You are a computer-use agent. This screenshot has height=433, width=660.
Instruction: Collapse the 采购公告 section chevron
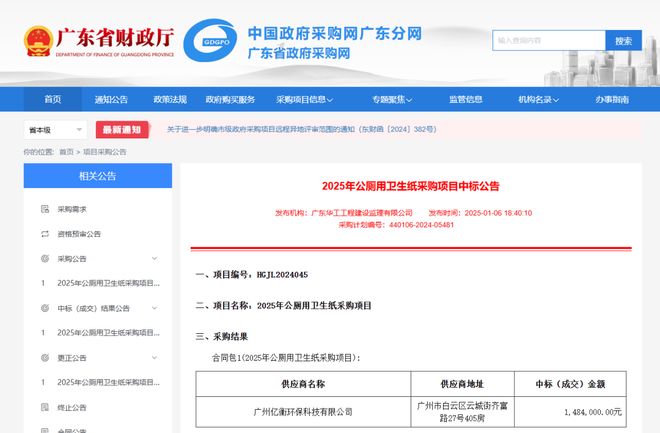click(x=154, y=258)
